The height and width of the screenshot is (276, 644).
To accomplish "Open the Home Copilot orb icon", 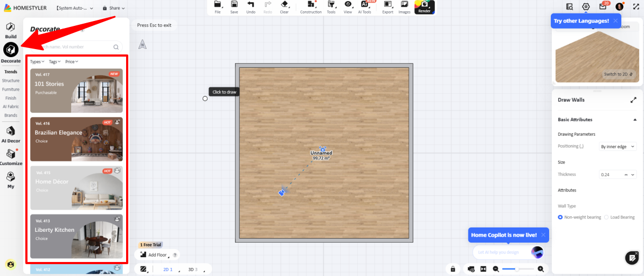I will (537, 252).
